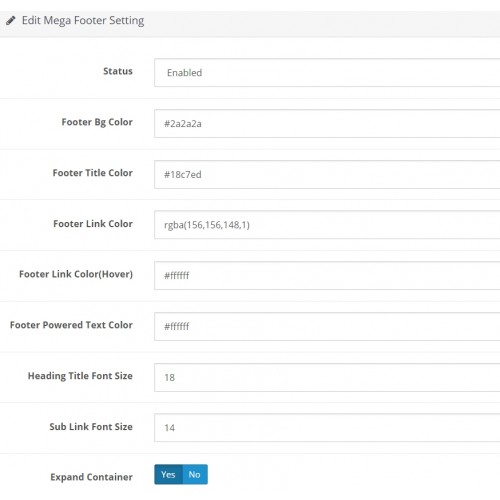Click the Footer Bg Color label
The image size is (500, 500).
[97, 122]
